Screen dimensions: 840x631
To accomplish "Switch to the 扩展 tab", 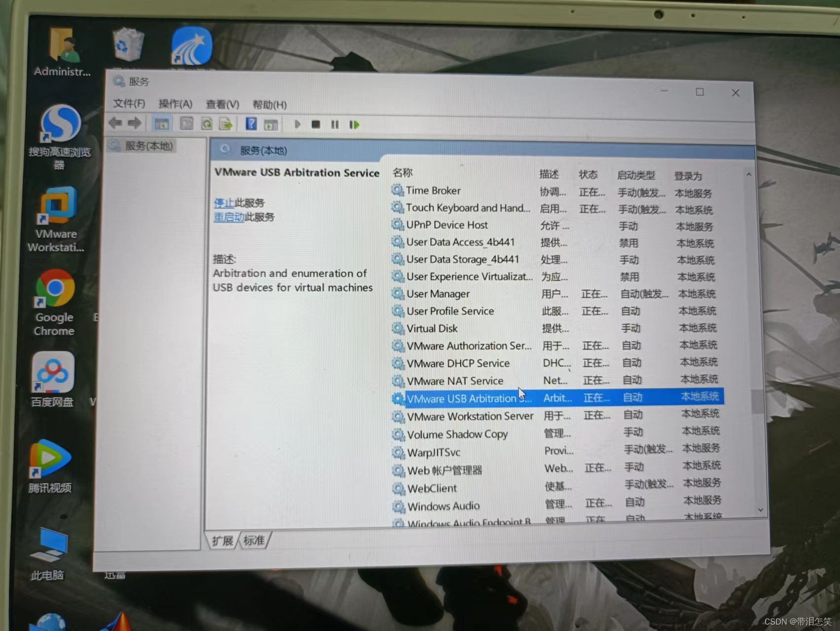I will 222,541.
